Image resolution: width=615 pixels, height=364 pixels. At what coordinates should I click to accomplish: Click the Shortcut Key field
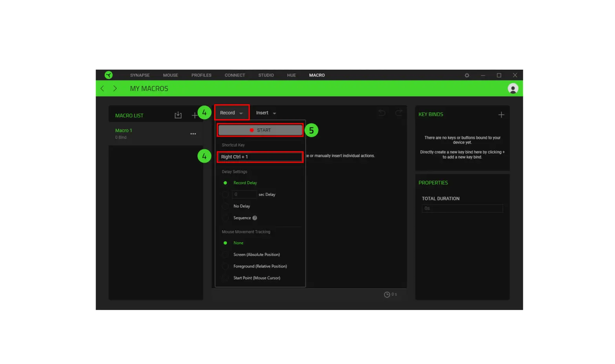coord(260,157)
